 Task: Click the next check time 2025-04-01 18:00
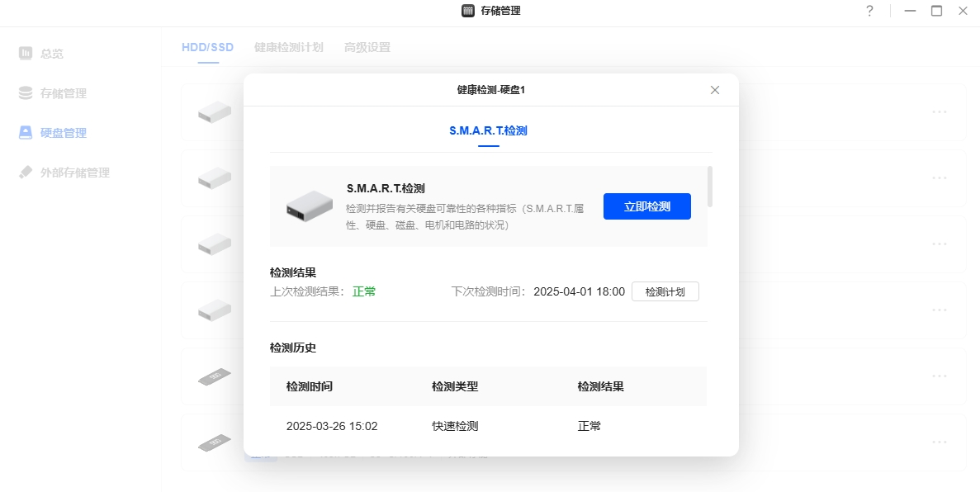pyautogui.click(x=580, y=291)
